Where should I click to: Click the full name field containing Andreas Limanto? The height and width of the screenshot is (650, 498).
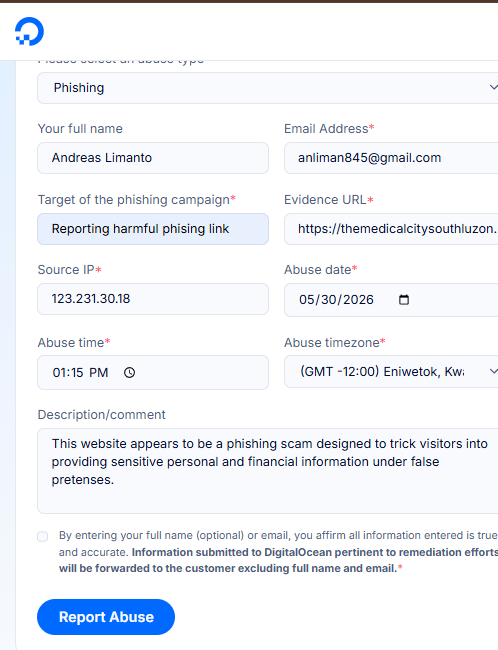(153, 158)
